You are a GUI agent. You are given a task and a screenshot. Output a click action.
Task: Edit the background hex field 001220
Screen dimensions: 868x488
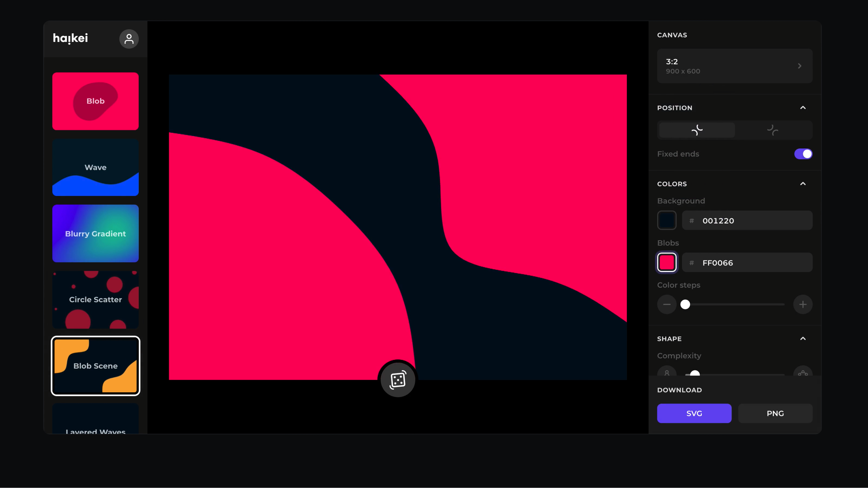coord(747,221)
